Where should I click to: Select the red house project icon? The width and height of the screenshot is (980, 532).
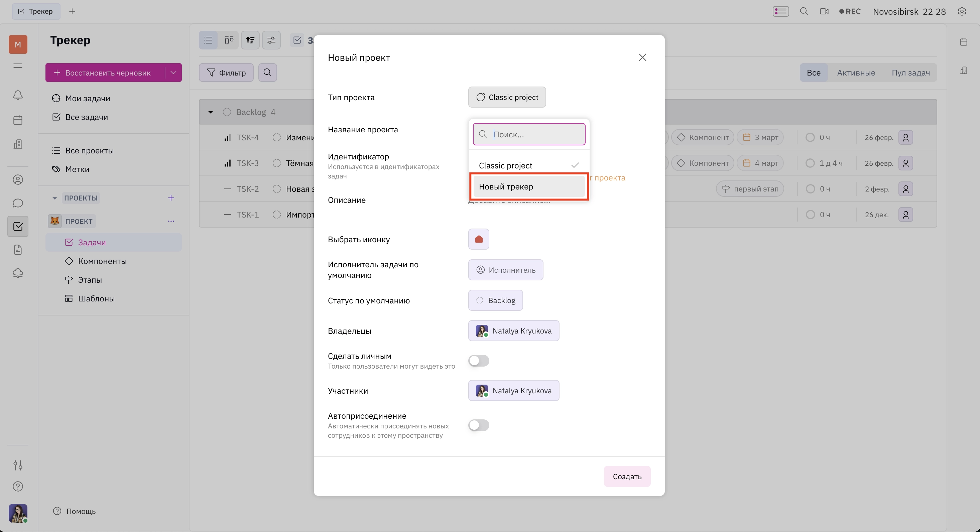479,239
